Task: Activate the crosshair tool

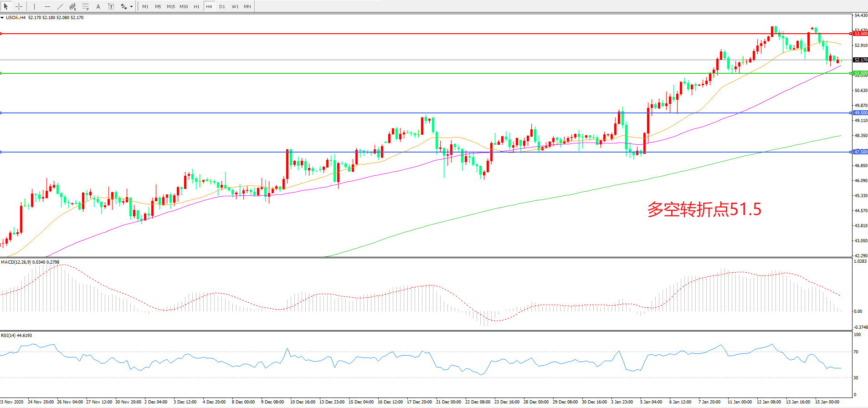Action: 19,6
